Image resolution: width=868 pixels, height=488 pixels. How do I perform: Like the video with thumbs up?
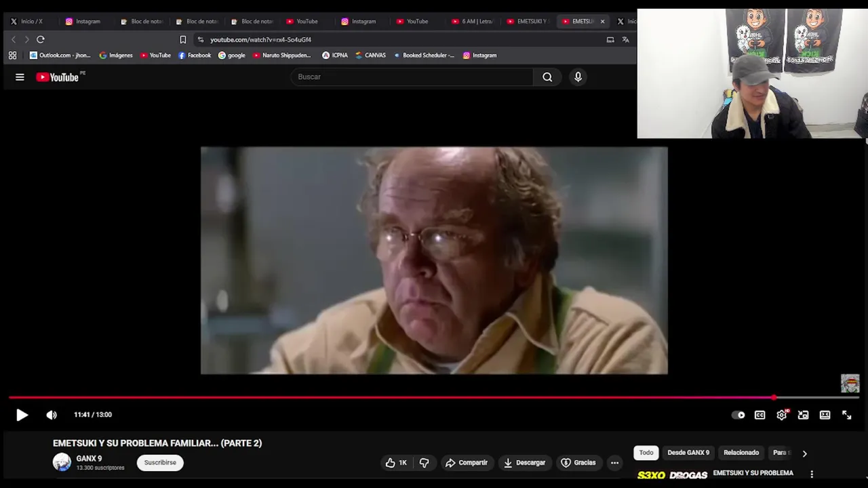pyautogui.click(x=396, y=463)
